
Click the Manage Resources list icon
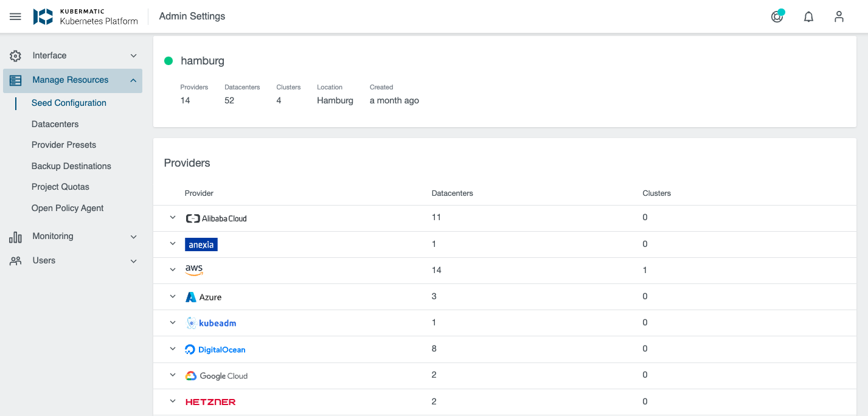(x=15, y=80)
